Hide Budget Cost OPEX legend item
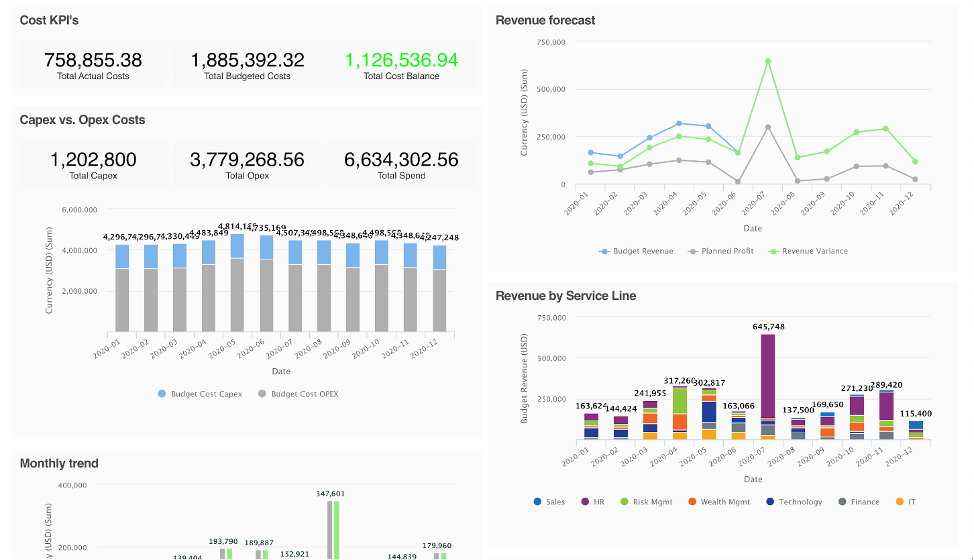974x560 pixels. [x=299, y=394]
